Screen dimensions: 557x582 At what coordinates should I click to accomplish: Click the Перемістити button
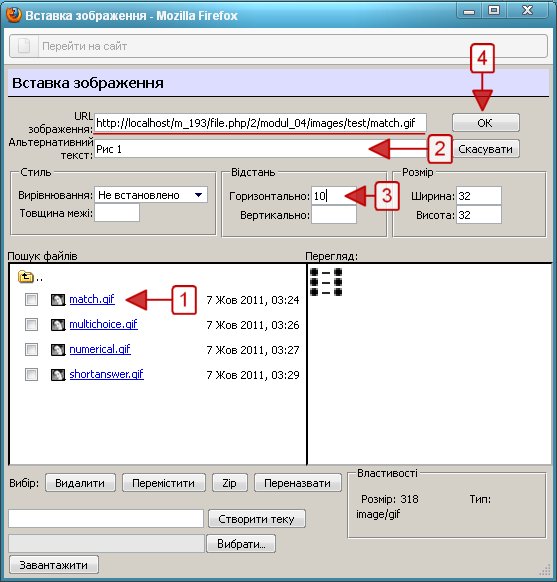(x=164, y=483)
